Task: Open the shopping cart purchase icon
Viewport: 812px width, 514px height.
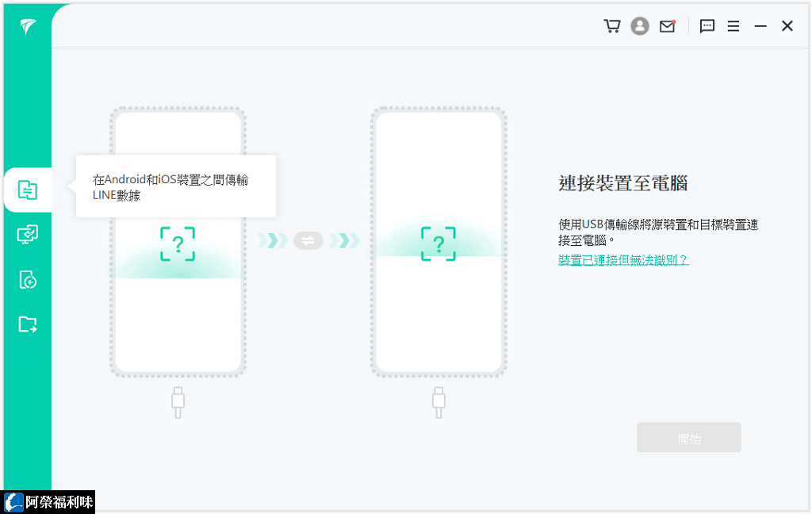Action: (612, 26)
